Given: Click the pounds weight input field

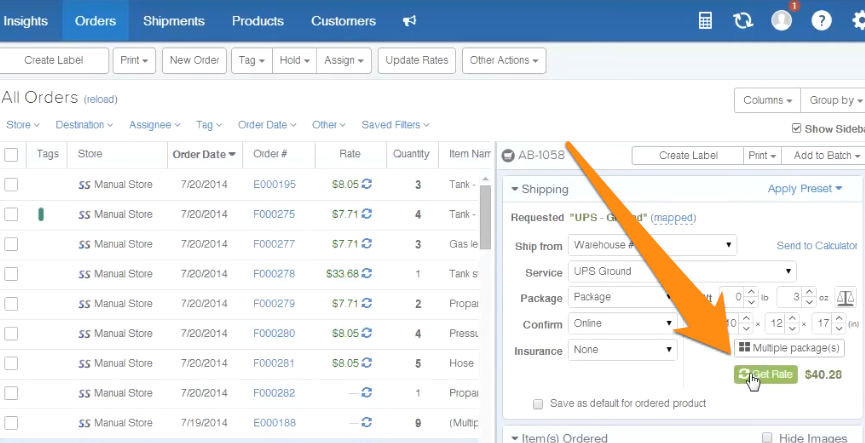Looking at the screenshot, I should point(731,298).
